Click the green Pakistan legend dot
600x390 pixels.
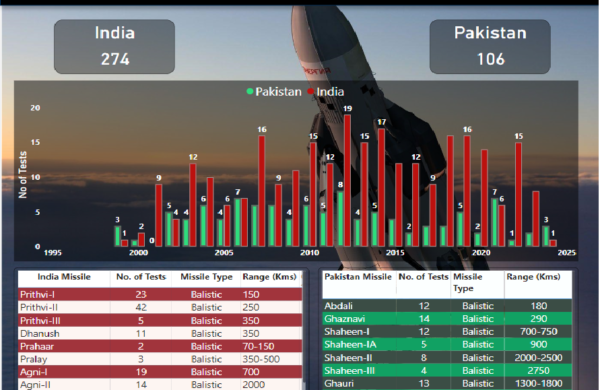[250, 91]
